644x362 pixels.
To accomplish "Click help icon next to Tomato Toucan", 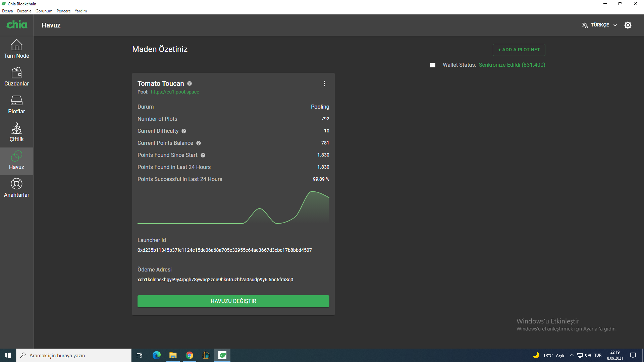I will (190, 83).
